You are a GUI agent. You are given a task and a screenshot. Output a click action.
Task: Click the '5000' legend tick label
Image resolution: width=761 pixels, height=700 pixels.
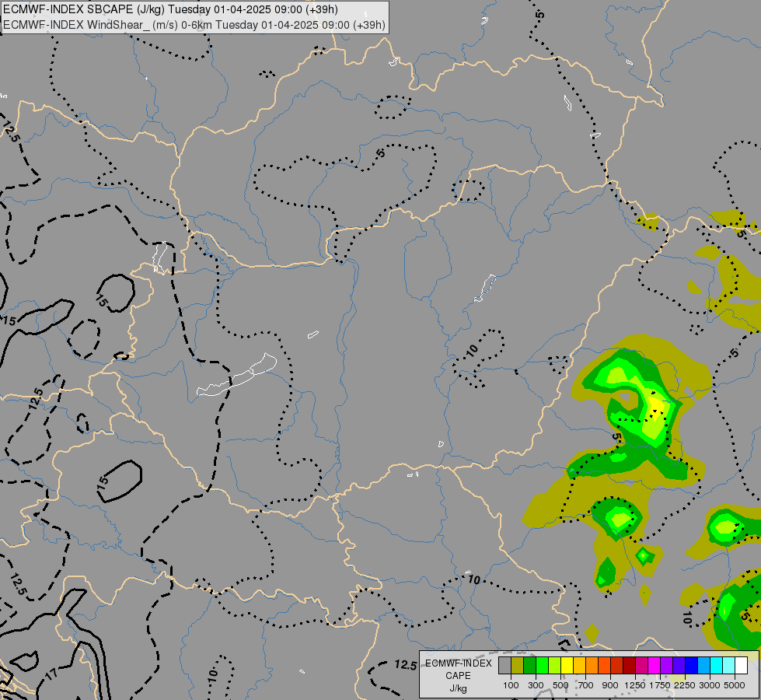click(x=735, y=685)
